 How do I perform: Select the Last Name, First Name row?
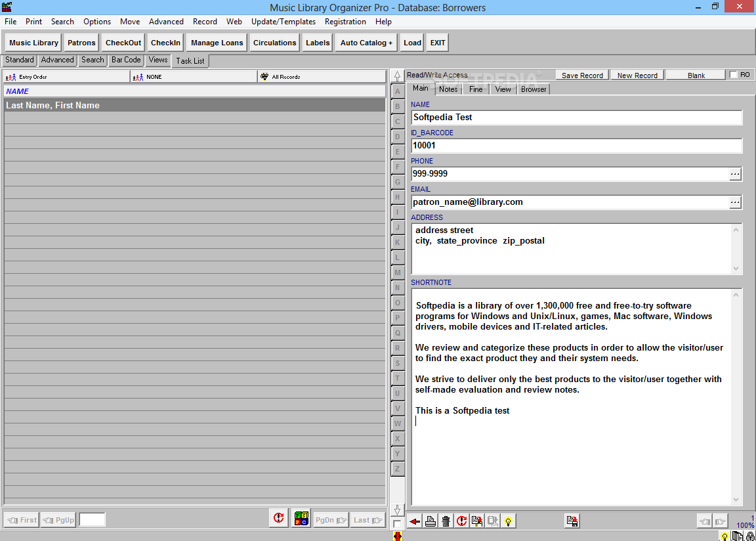click(x=195, y=105)
